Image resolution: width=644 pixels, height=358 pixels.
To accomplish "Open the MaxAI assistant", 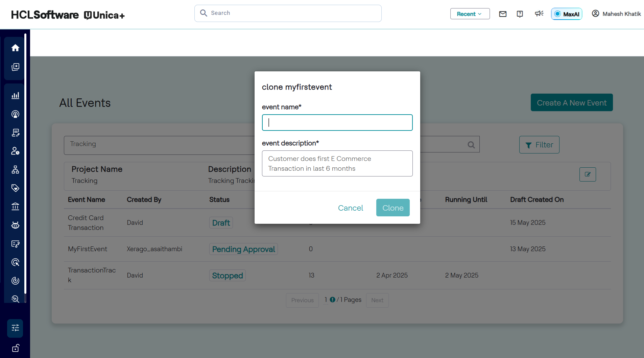I will pyautogui.click(x=567, y=14).
